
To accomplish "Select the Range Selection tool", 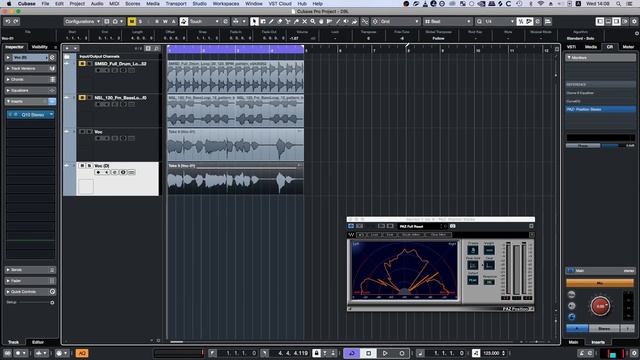I will tap(263, 21).
